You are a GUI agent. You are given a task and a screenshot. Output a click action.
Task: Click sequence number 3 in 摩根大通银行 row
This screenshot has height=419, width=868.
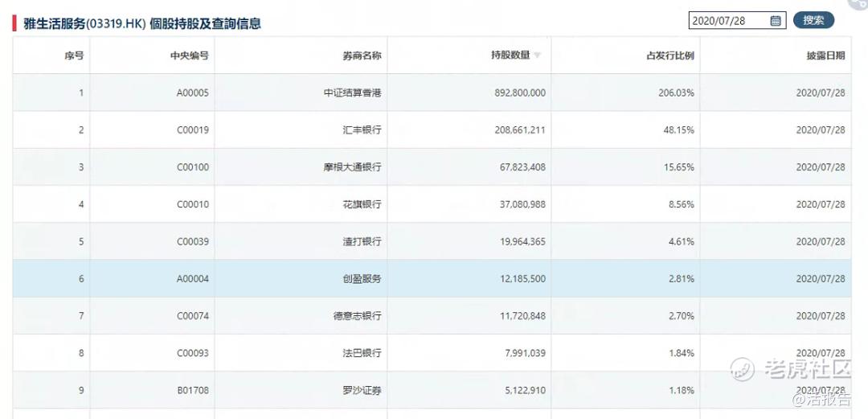81,166
